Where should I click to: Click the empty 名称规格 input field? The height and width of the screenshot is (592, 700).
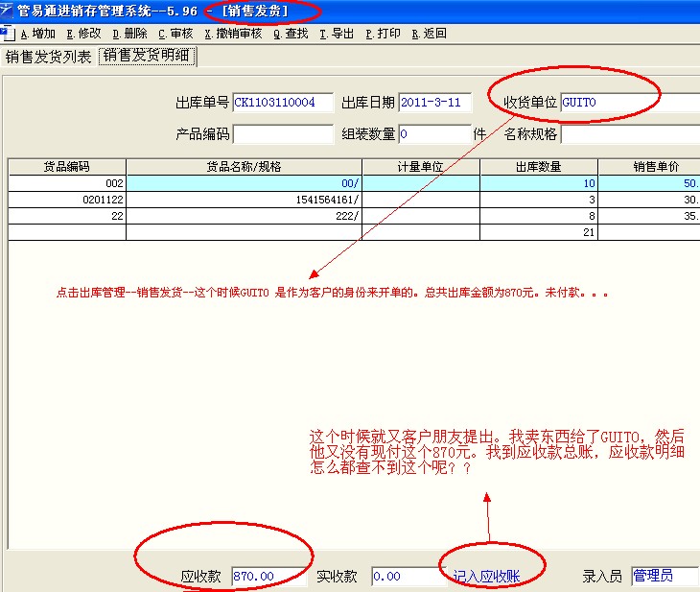point(630,134)
